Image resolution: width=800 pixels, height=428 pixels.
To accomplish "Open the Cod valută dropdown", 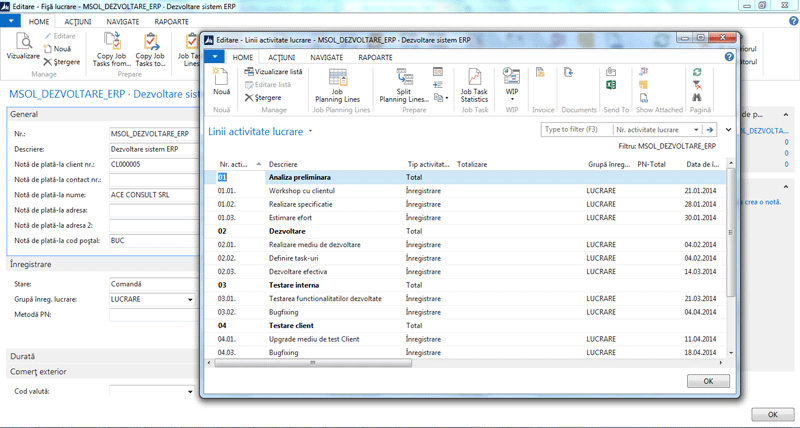I will pyautogui.click(x=190, y=392).
